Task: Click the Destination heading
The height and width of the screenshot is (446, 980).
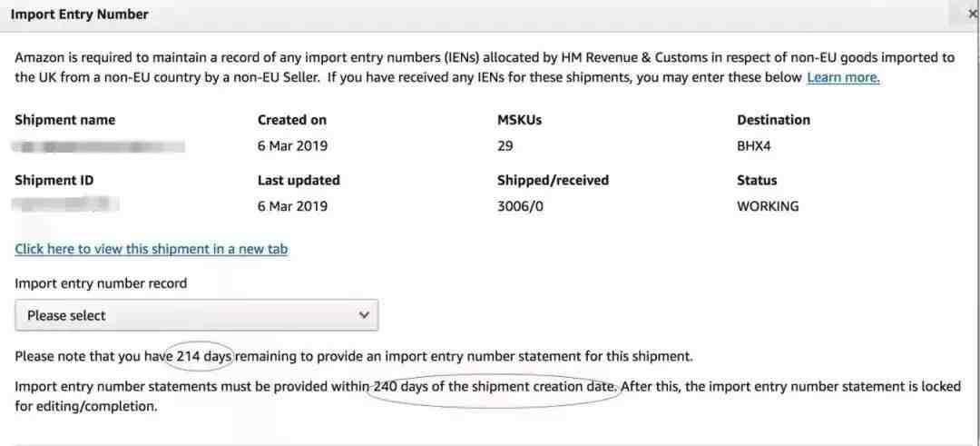Action: [x=773, y=120]
